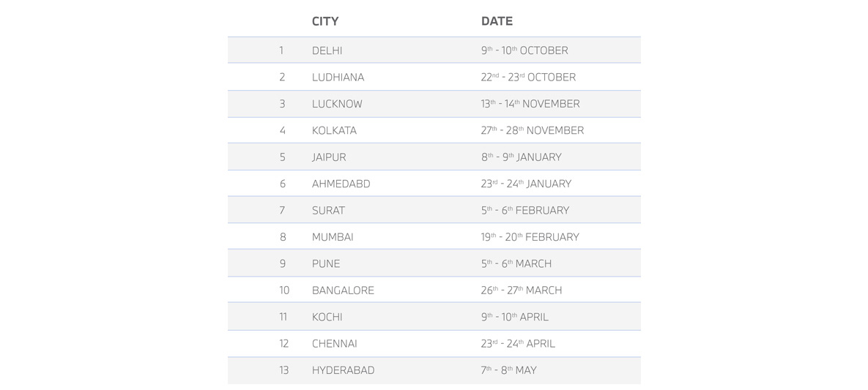
Task: Click the 9th - 10th OCTOBER date
Action: pos(524,50)
